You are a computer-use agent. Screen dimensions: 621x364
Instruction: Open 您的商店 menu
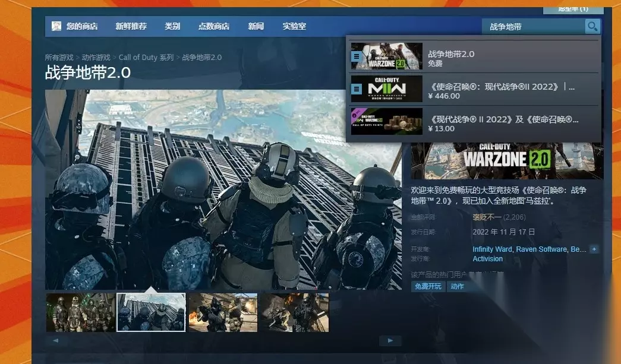(x=82, y=27)
